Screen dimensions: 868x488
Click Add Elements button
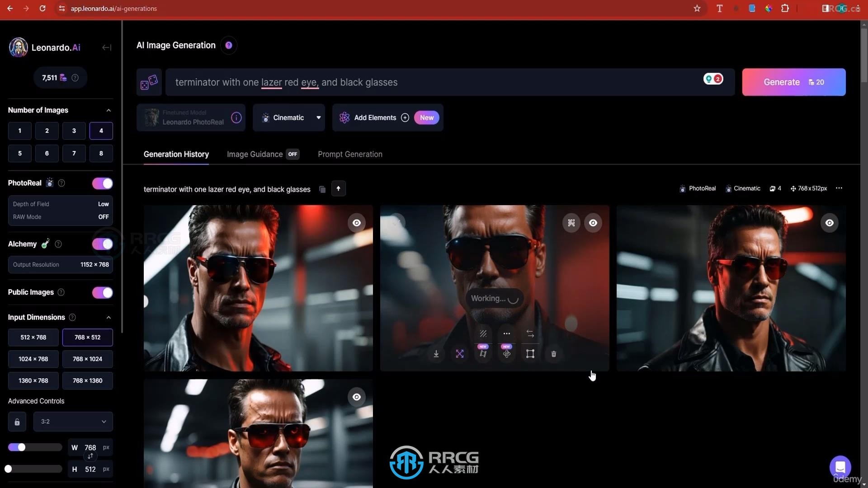tap(388, 117)
